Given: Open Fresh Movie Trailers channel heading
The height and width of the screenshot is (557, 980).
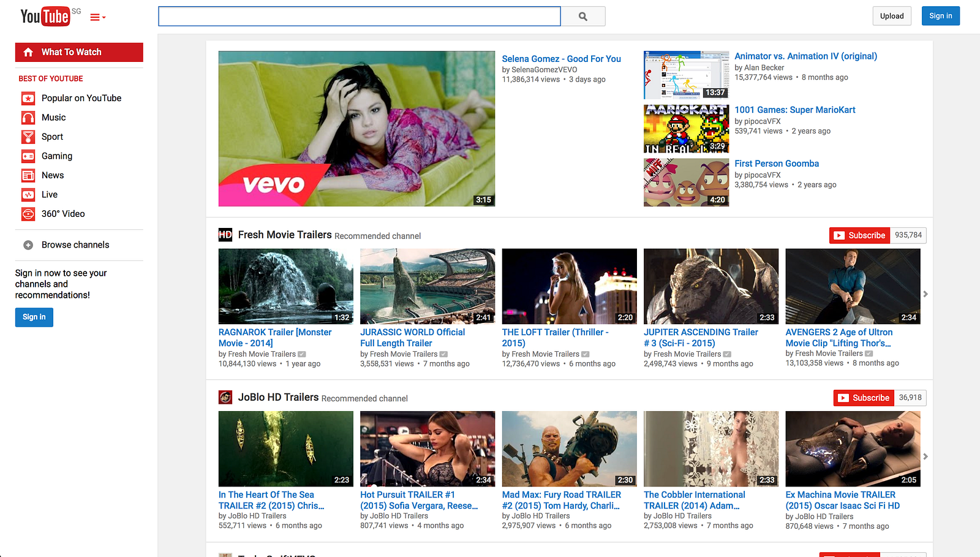Looking at the screenshot, I should [x=285, y=235].
